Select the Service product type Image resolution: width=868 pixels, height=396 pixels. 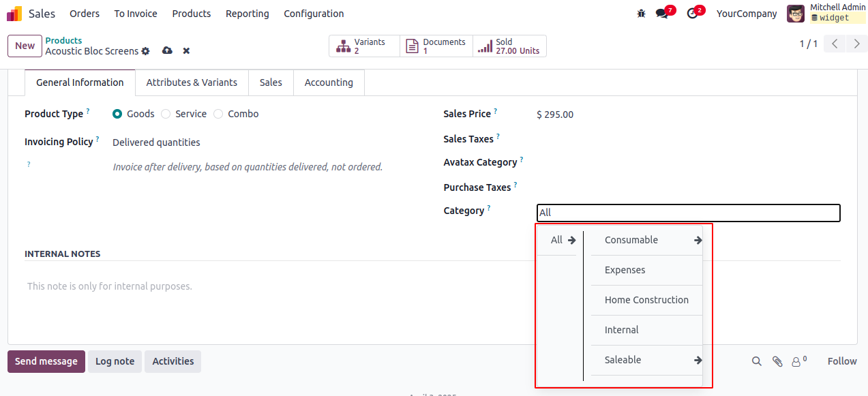pos(166,115)
